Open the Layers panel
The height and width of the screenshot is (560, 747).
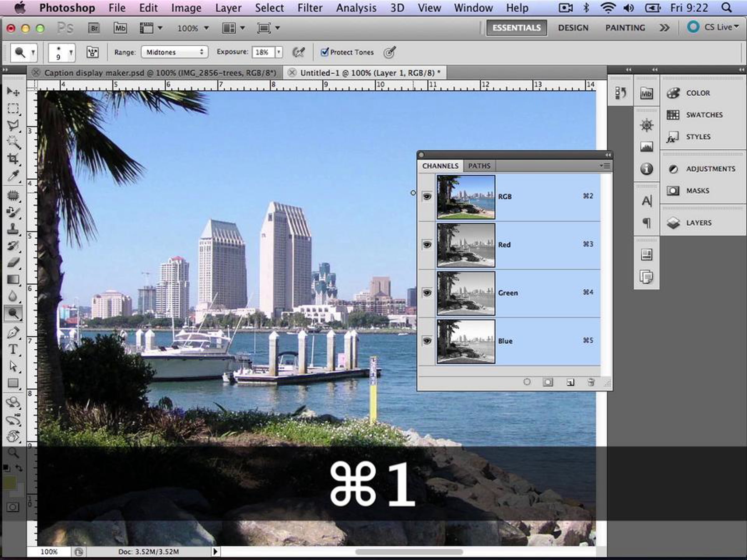pos(698,223)
